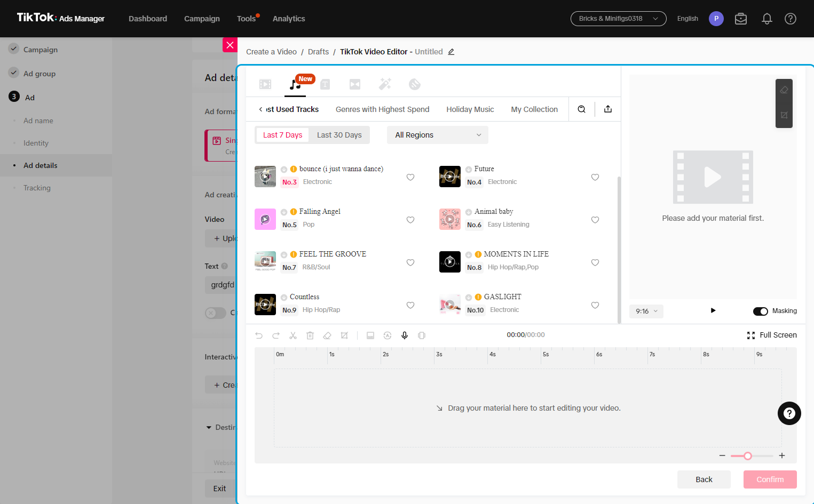Open the English language selector
Screen dimensions: 814x504
pyautogui.click(x=687, y=19)
